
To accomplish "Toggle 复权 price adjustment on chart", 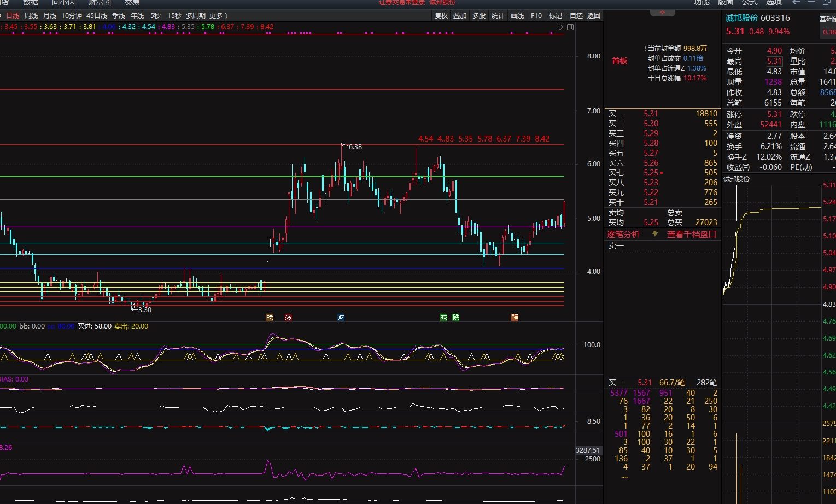I will [441, 16].
